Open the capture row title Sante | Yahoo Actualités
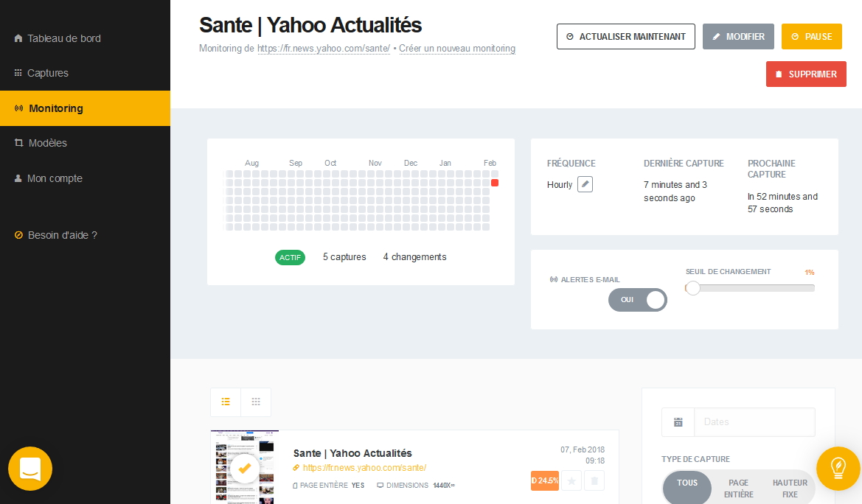862x504 pixels. [352, 453]
